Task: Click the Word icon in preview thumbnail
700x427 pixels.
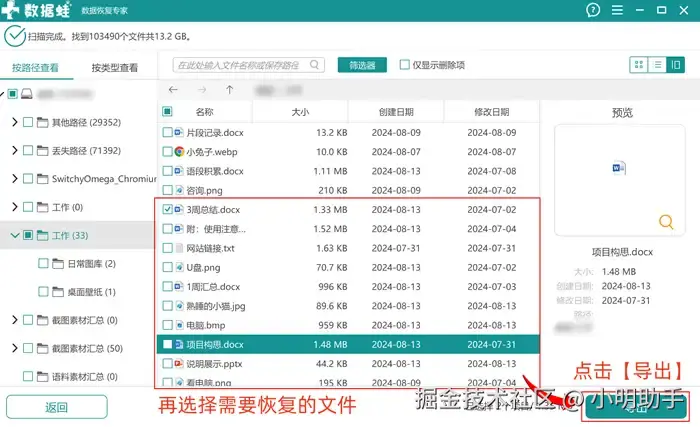Action: (619, 168)
